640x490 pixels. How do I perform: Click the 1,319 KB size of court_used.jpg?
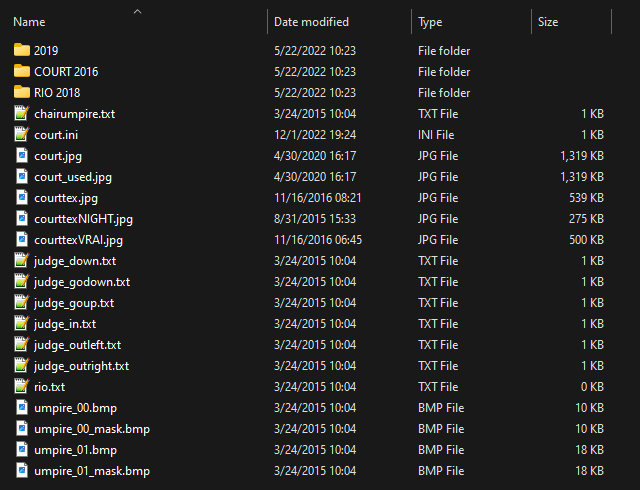click(582, 177)
